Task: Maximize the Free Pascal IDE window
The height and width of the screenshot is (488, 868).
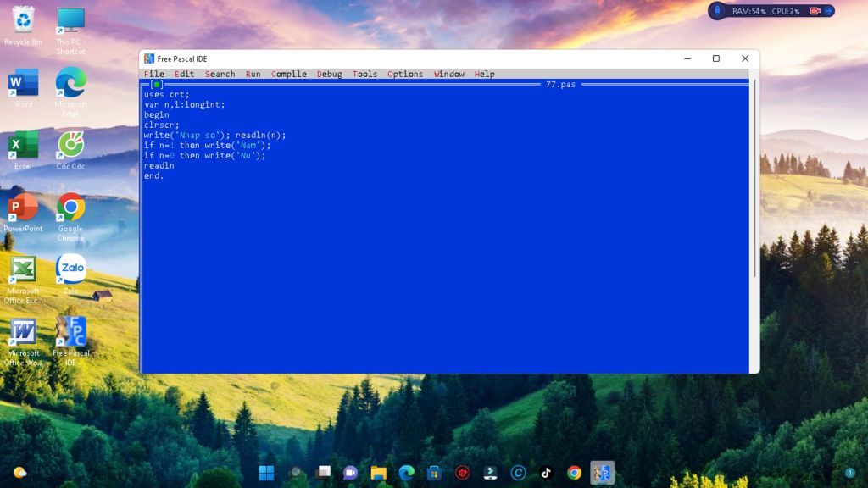Action: click(x=715, y=58)
